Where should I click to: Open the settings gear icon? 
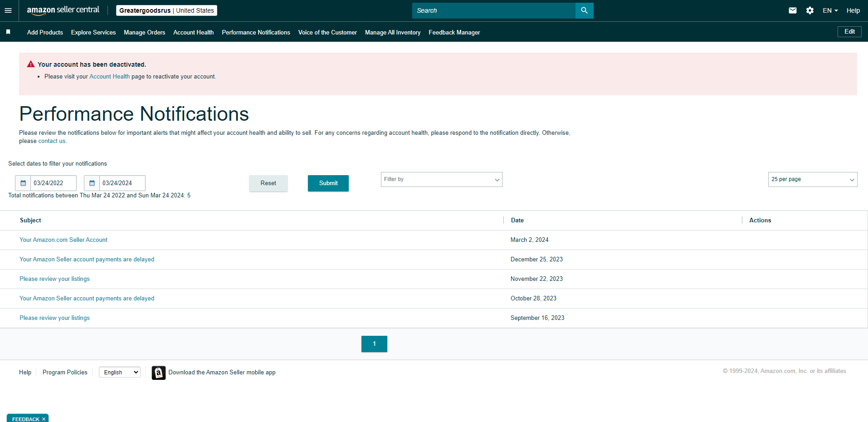coord(809,10)
